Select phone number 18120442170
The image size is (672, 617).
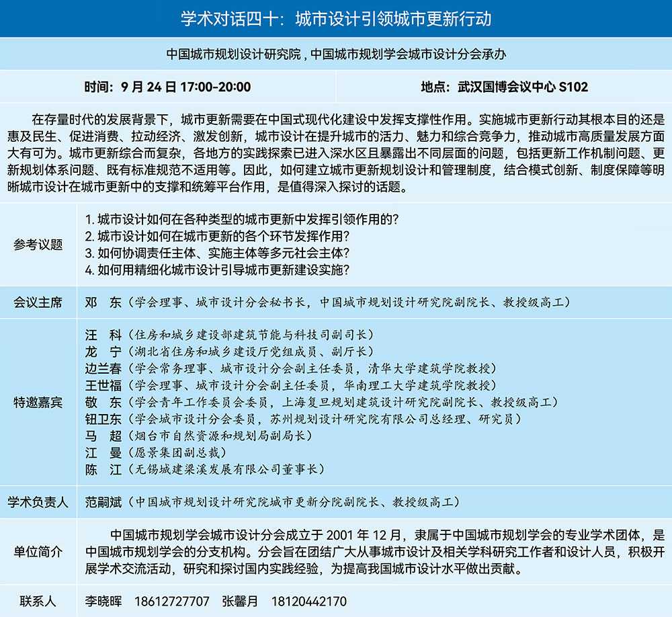[x=309, y=601]
